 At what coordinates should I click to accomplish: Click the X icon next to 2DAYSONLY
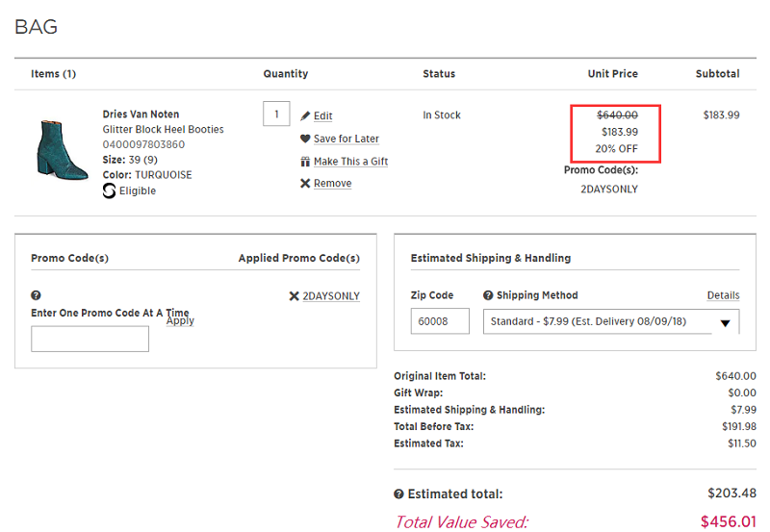(295, 296)
